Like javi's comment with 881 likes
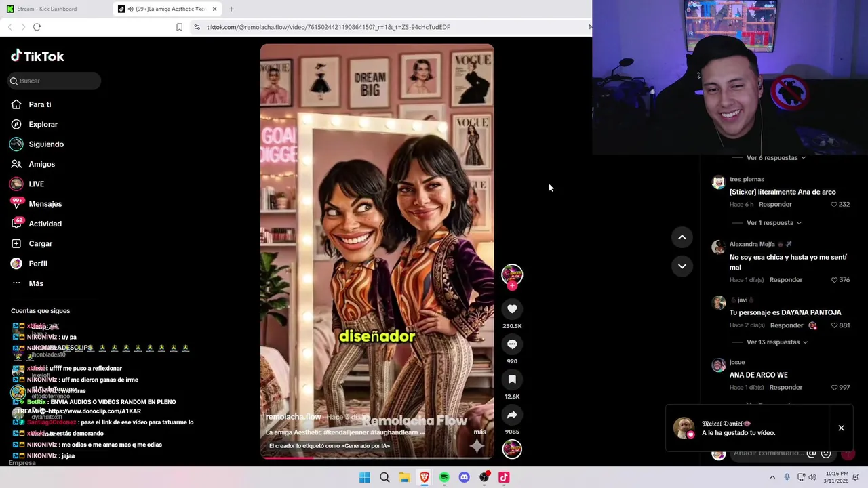Screen dimensions: 868x488 pyautogui.click(x=834, y=325)
